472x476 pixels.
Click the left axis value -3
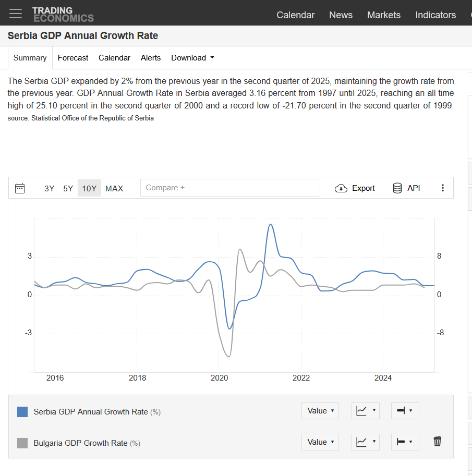28,333
